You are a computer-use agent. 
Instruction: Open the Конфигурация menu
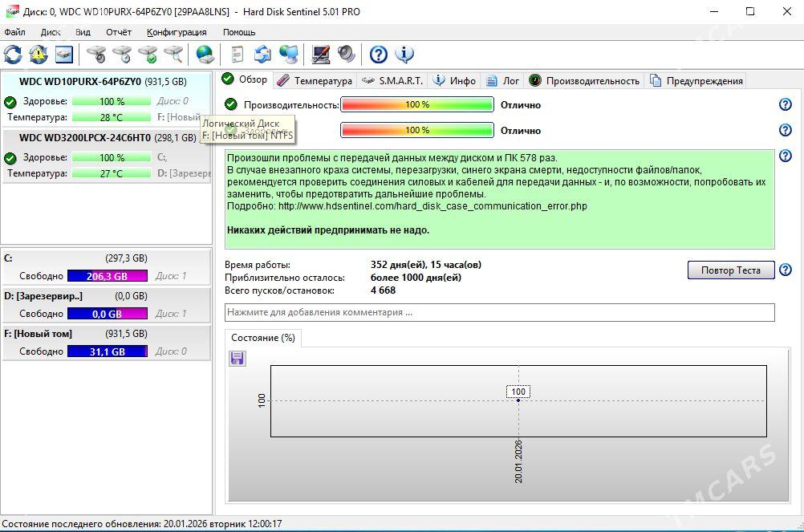click(x=177, y=32)
